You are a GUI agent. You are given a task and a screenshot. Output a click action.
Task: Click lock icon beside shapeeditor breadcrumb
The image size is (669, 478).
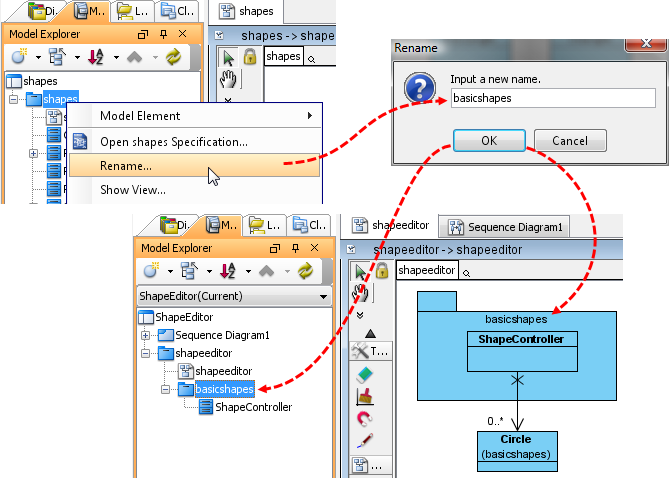(382, 270)
